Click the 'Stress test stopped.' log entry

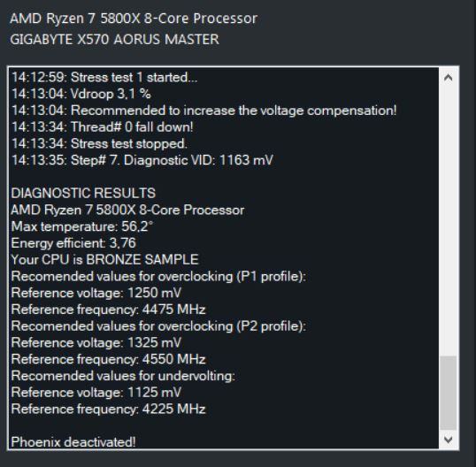[x=99, y=143]
